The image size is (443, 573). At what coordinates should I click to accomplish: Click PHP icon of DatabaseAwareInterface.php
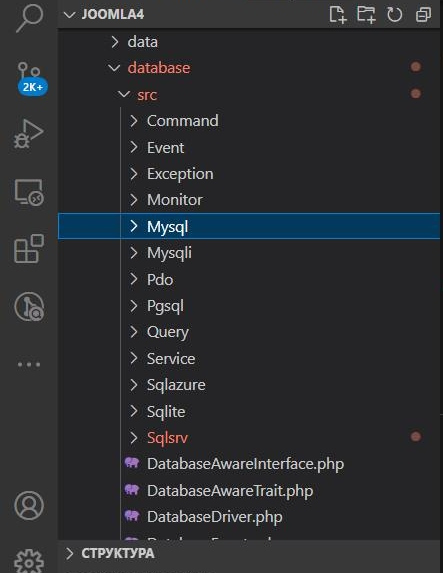click(x=132, y=463)
